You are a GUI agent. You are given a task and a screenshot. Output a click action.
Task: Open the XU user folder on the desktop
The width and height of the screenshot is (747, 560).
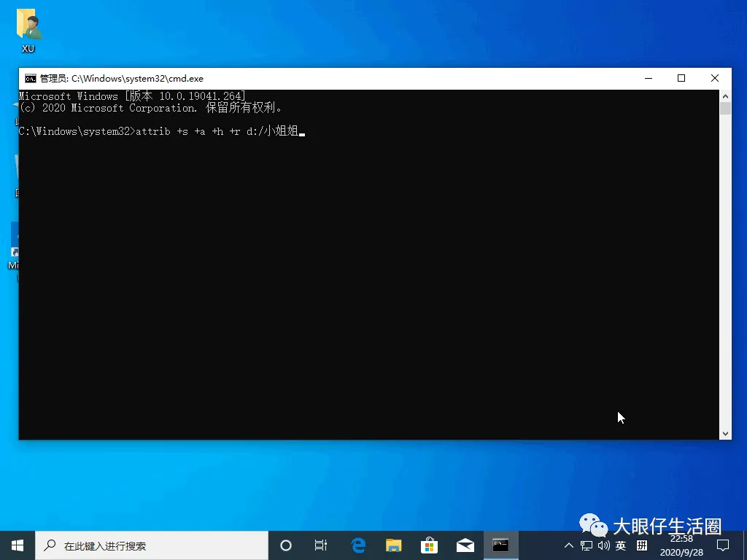point(28,26)
